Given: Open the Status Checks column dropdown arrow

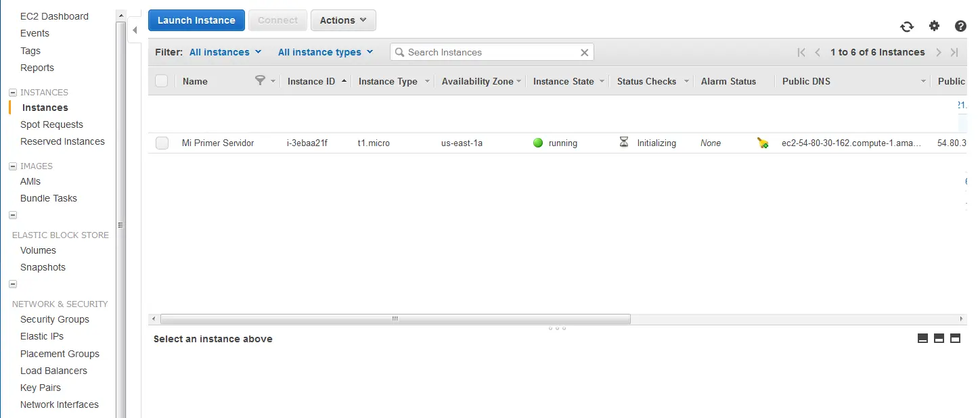Looking at the screenshot, I should click(686, 81).
